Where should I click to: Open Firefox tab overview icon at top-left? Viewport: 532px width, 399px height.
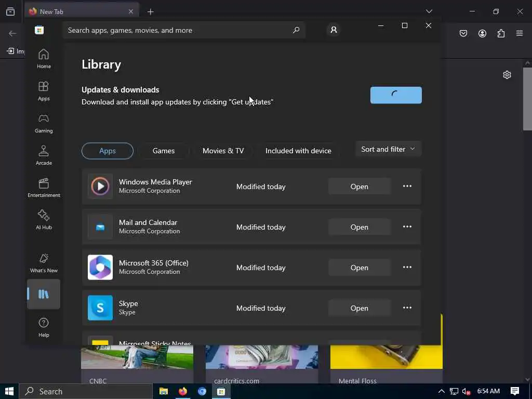[x=10, y=11]
